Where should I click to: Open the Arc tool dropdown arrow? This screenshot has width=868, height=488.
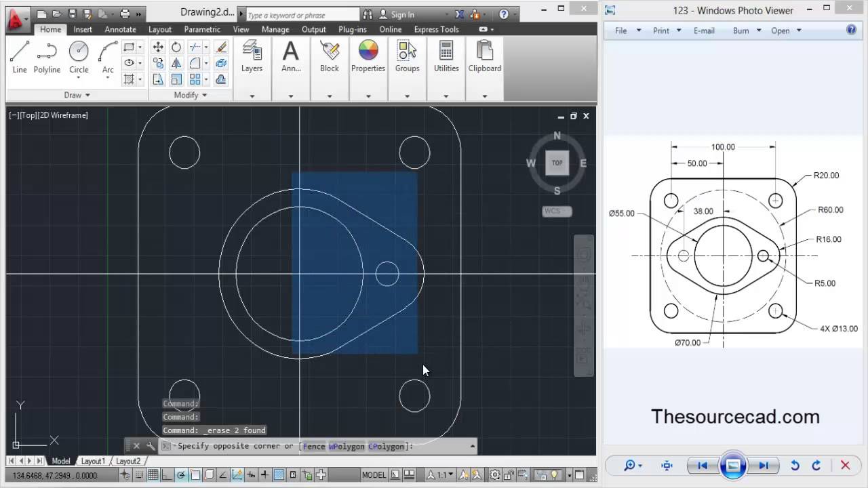coord(108,78)
